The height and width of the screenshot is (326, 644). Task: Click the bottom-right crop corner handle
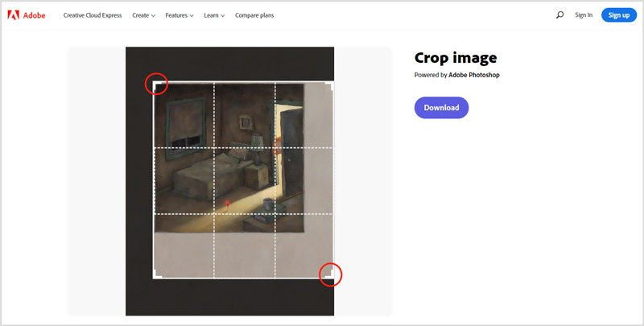(x=329, y=274)
